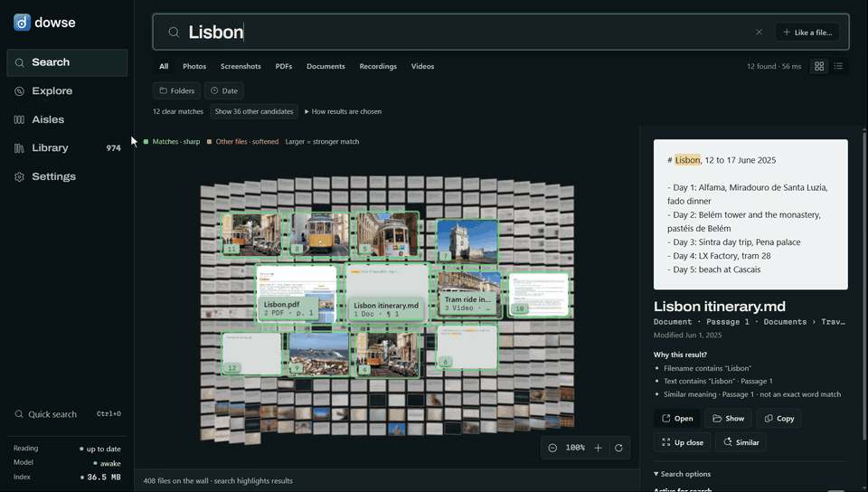Open the Search section in sidebar
Viewport: 868px width, 492px height.
67,62
